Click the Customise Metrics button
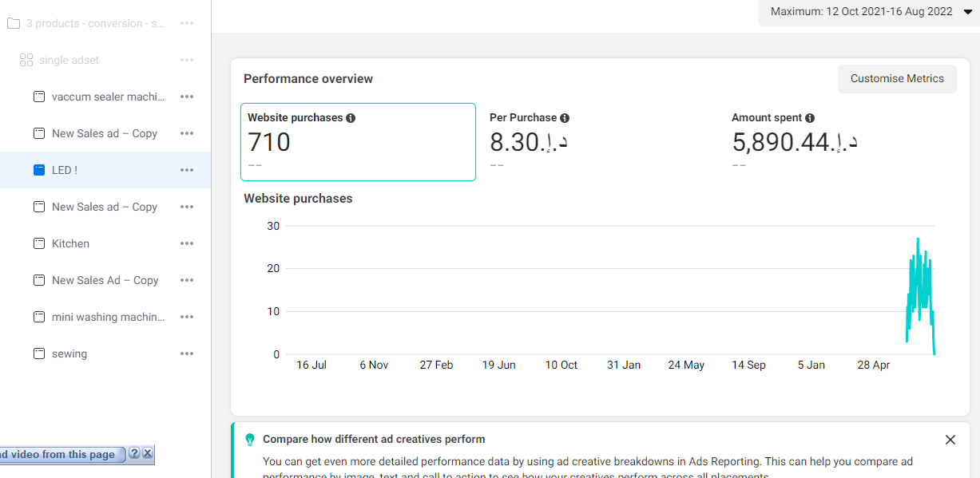The image size is (980, 478). (x=896, y=79)
